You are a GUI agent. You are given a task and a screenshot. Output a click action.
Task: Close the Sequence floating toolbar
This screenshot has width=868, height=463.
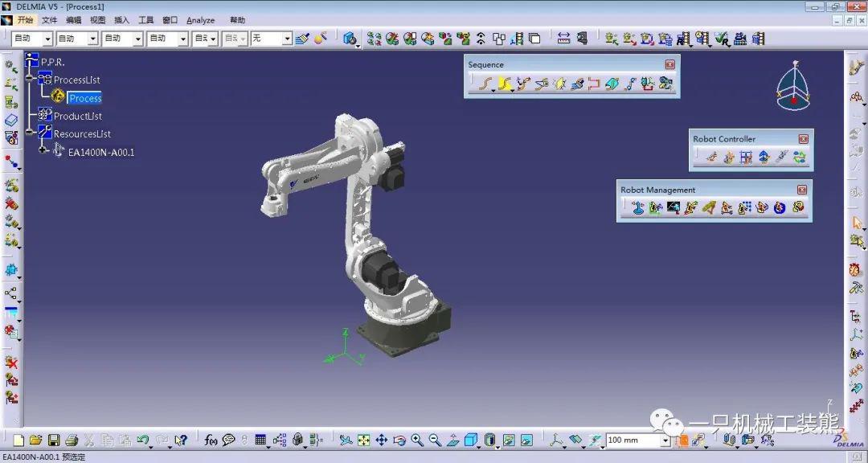[x=669, y=64]
